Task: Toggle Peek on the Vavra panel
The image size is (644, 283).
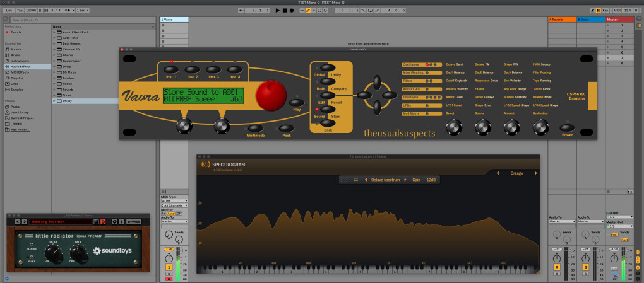Action: [286, 129]
